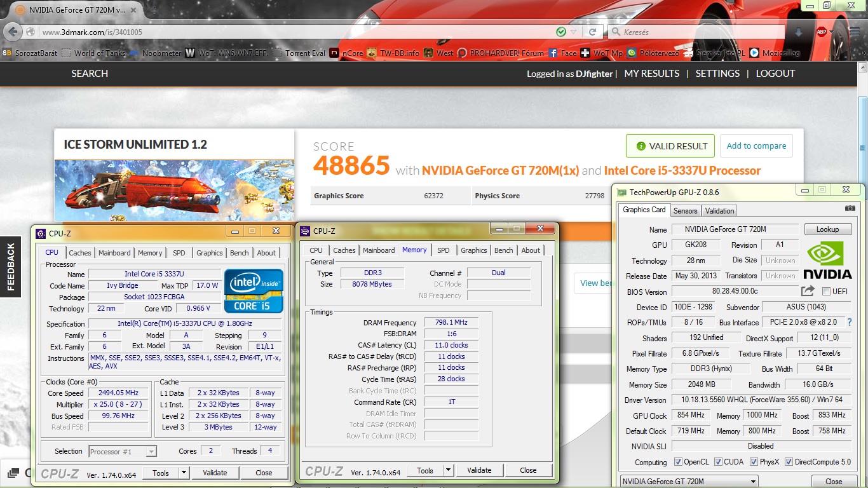868x488 pixels.
Task: Expand Tools dropdown arrow in CPU window
Action: pyautogui.click(x=184, y=472)
